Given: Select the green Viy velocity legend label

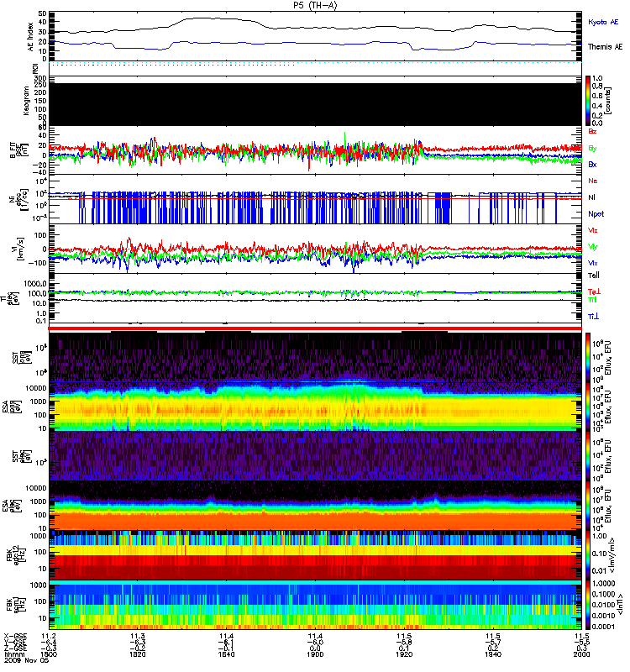Looking at the screenshot, I should [x=593, y=247].
